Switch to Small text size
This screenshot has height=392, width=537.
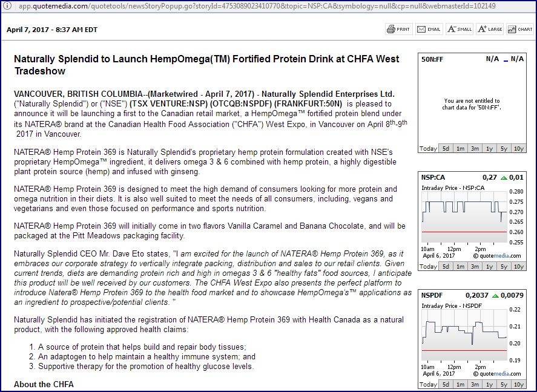coord(459,29)
